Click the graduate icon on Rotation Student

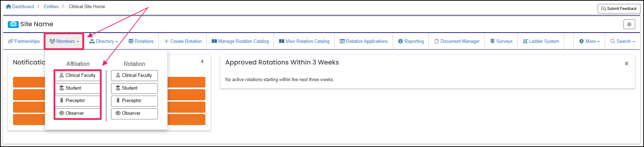click(x=118, y=88)
